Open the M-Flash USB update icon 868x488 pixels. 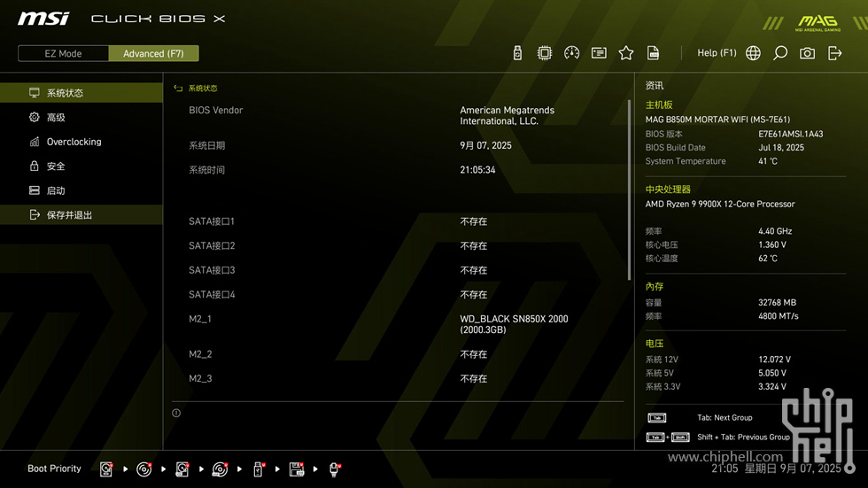pyautogui.click(x=517, y=53)
